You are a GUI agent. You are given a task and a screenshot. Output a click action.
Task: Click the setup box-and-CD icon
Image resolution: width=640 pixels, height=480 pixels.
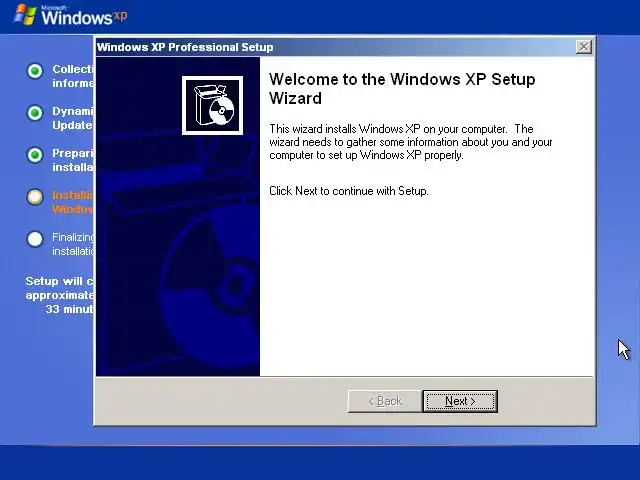coord(212,105)
